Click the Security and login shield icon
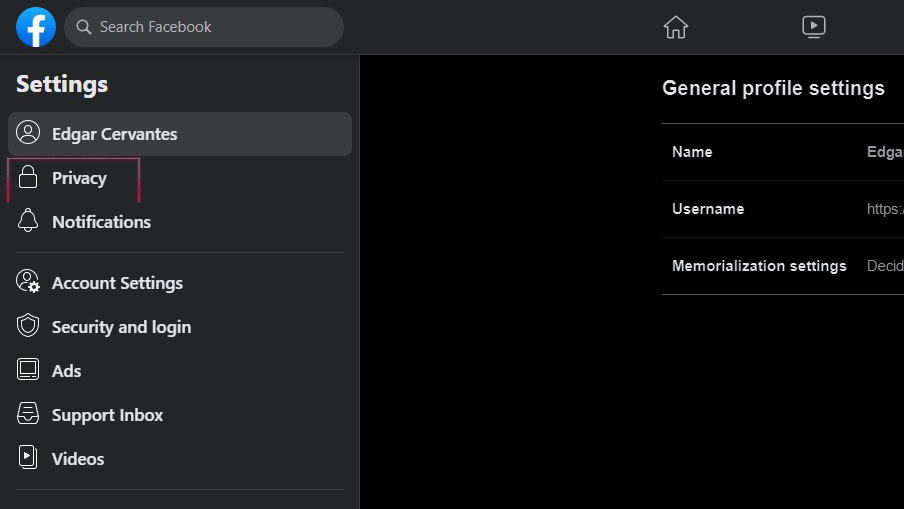This screenshot has width=904, height=509. pos(28,327)
